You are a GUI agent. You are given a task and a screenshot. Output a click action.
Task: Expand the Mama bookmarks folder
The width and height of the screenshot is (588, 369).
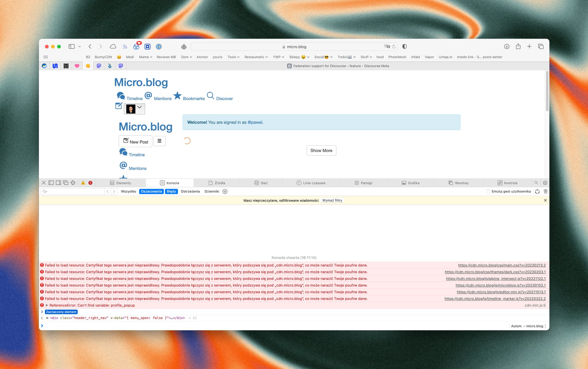145,57
